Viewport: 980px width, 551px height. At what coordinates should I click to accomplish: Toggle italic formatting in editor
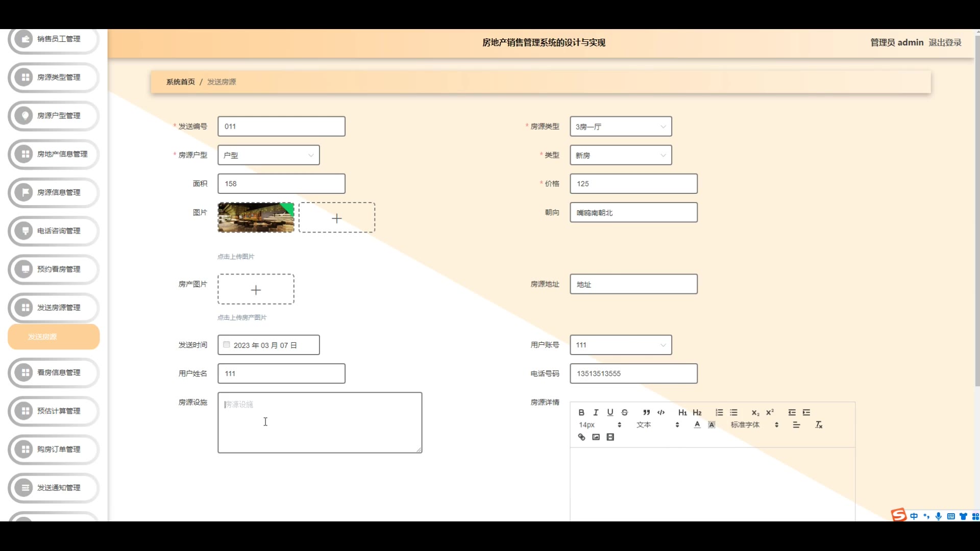click(596, 412)
